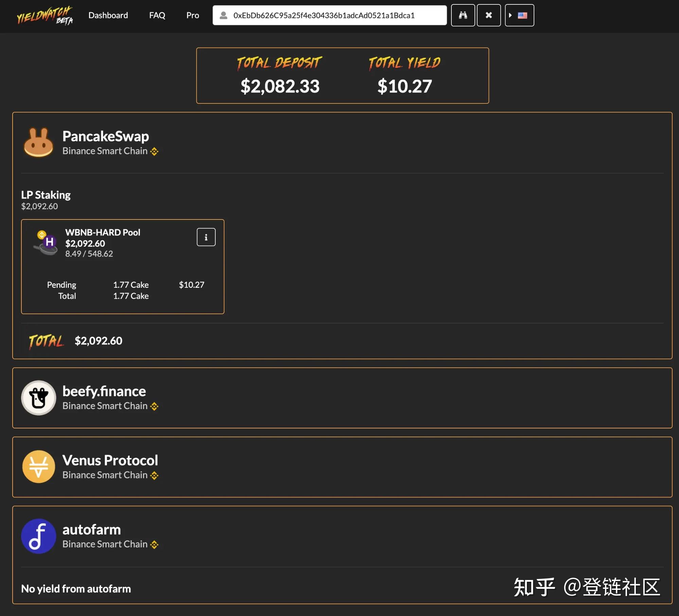Click the Pending 1.77 Cake value
Viewport: 679px width, 616px height.
tap(131, 285)
